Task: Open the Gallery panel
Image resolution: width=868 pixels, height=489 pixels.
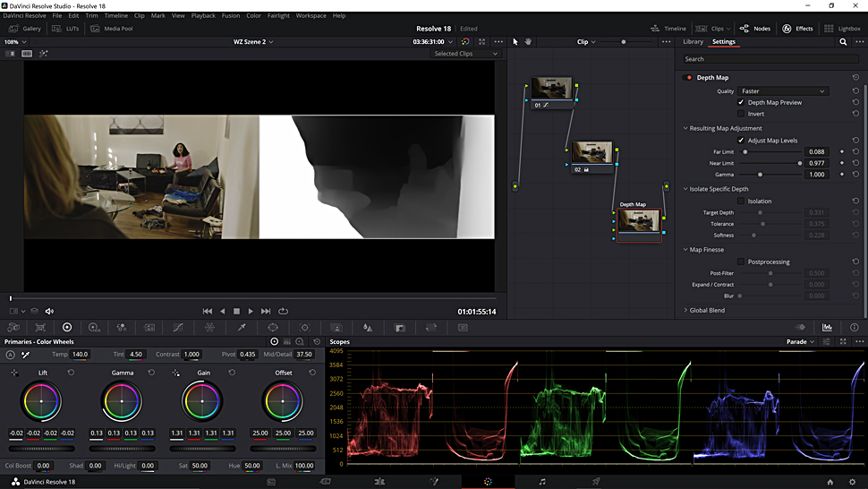Action: pos(26,29)
